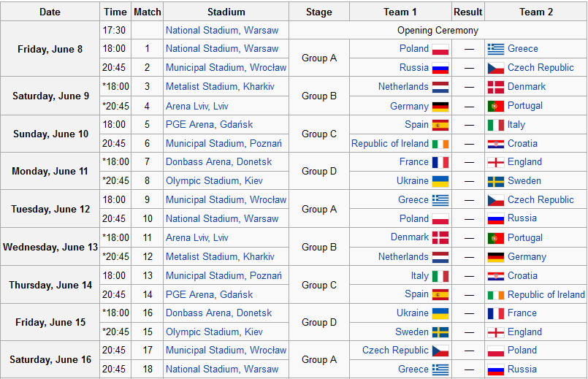The image size is (588, 379).
Task: Click Spain flag in match 5 row
Action: click(440, 125)
